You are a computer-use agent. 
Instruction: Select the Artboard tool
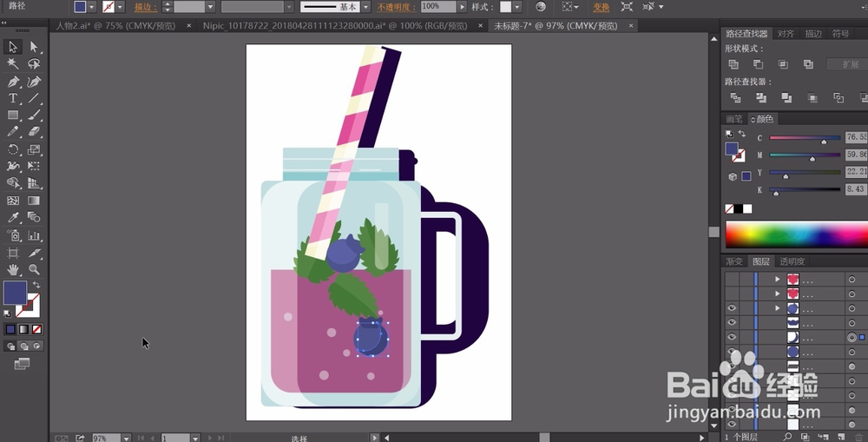pyautogui.click(x=13, y=253)
